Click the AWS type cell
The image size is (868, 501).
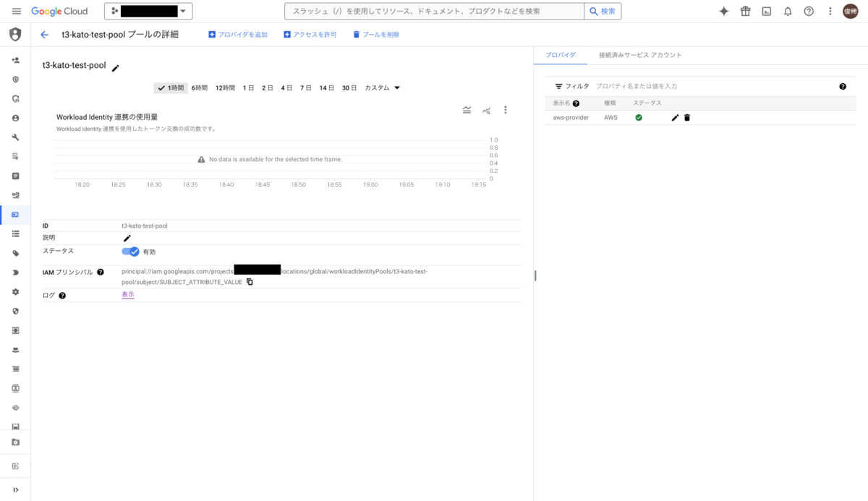coord(610,117)
